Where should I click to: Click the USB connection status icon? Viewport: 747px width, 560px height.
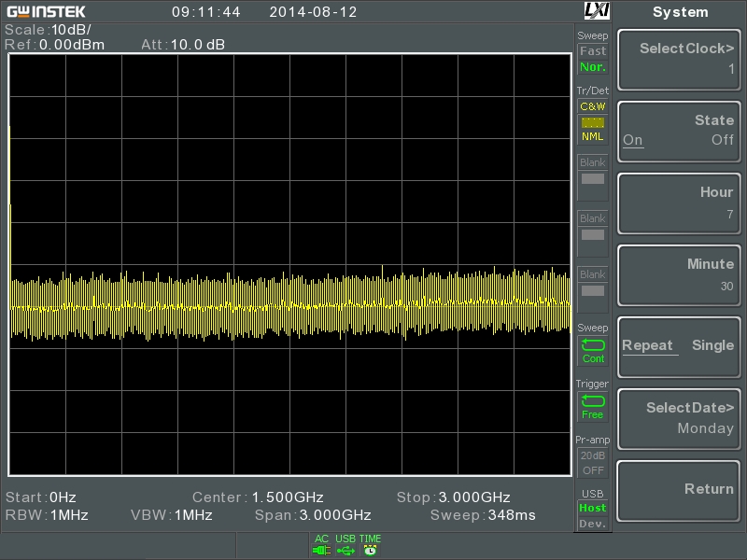click(345, 551)
